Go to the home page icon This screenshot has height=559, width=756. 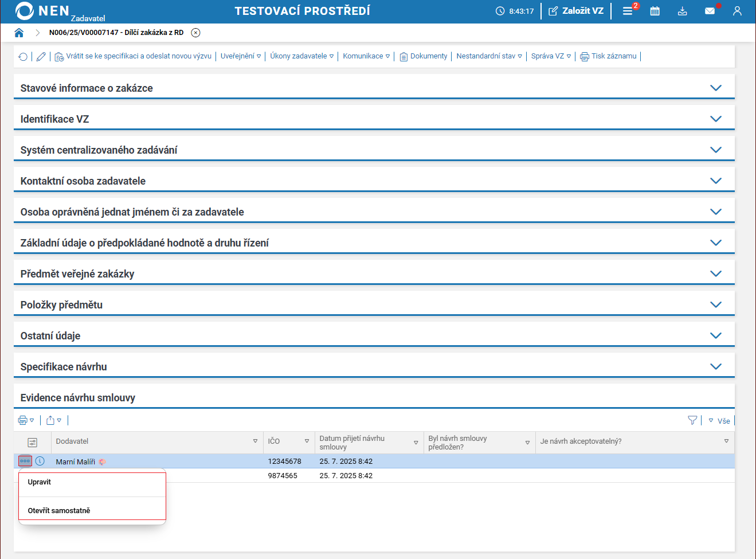coord(19,33)
